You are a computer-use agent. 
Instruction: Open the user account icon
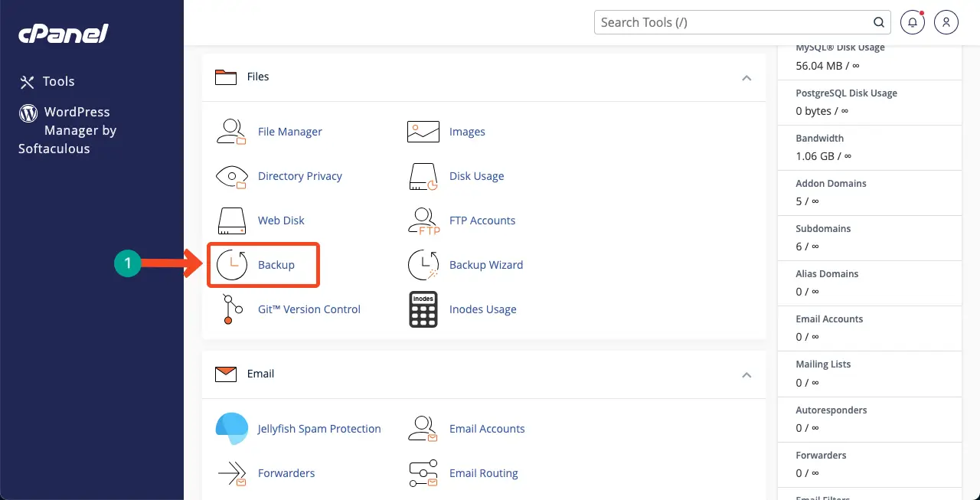(946, 22)
